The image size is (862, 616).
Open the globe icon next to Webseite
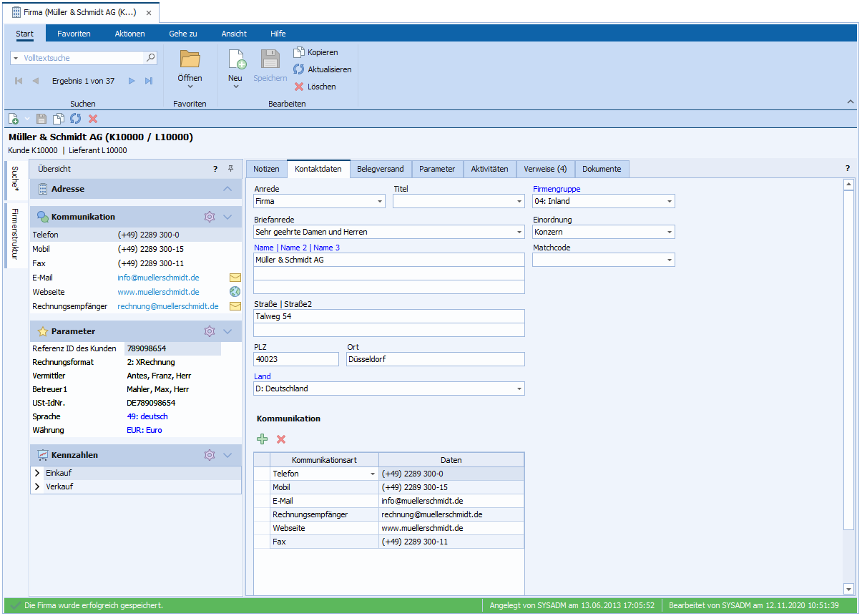click(235, 292)
